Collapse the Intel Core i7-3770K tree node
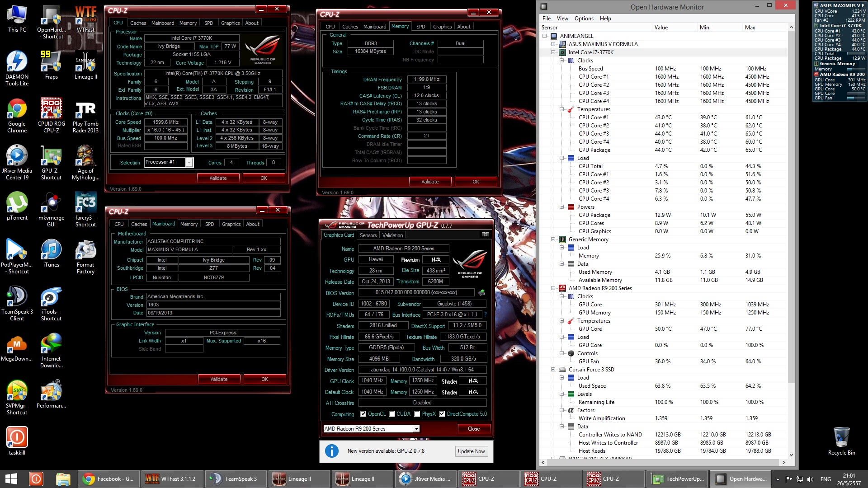 coord(553,52)
